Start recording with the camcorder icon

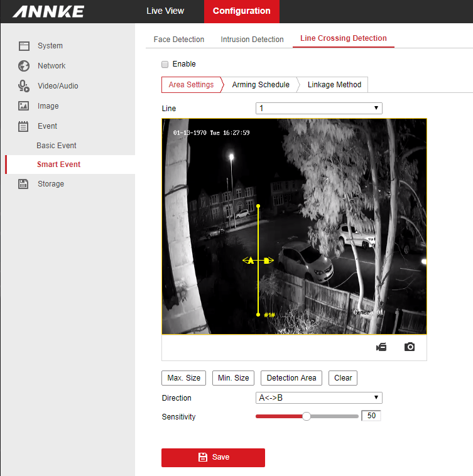(381, 347)
